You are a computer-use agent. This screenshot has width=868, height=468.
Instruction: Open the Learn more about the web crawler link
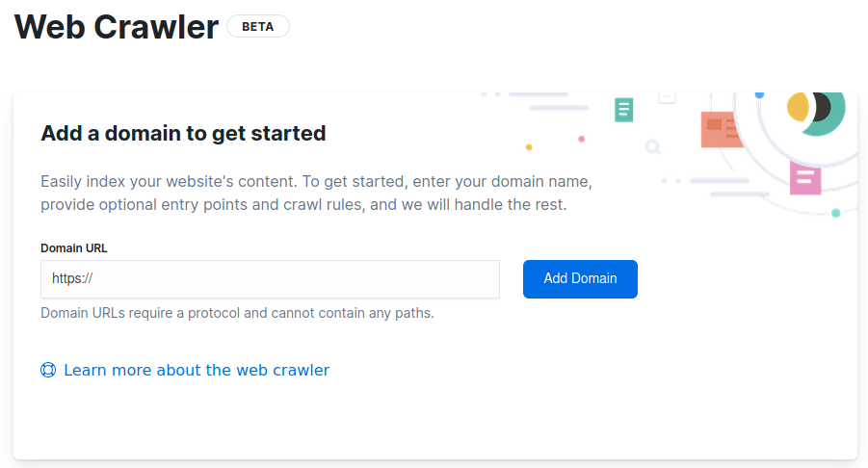click(x=197, y=370)
